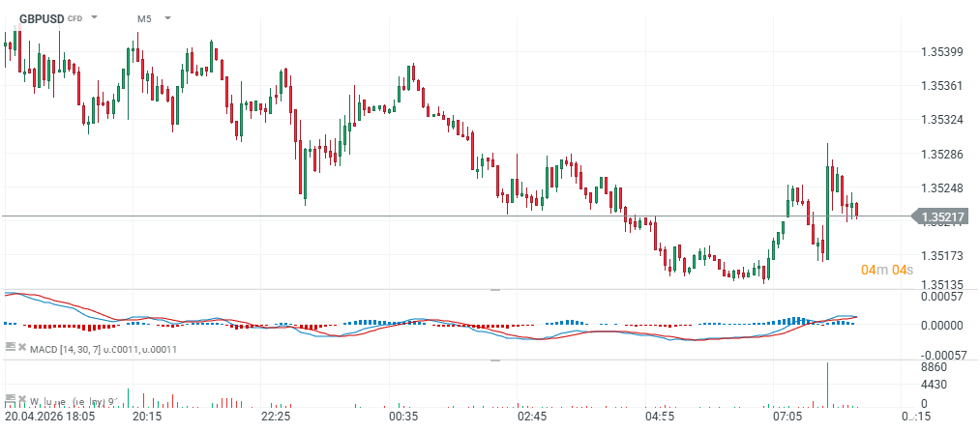
Task: Click the GBPUSD instrument name
Action: tap(41, 18)
